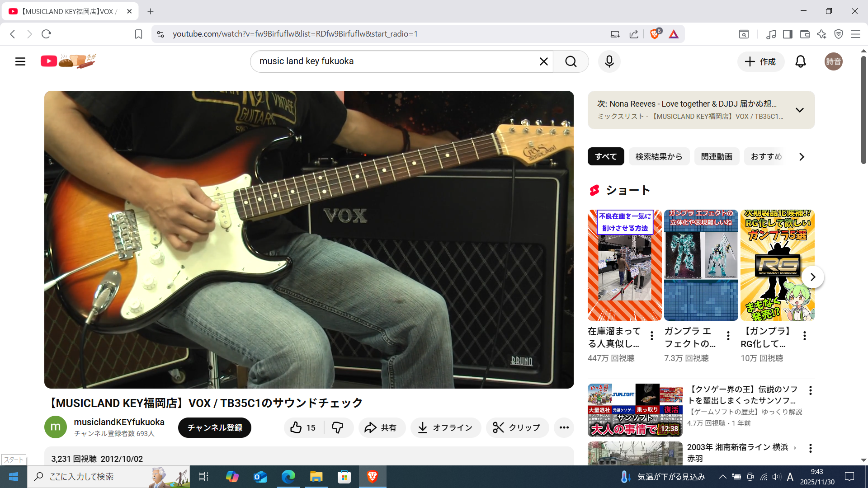868x488 pixels.
Task: Dislike the video with thumbs down
Action: (338, 427)
